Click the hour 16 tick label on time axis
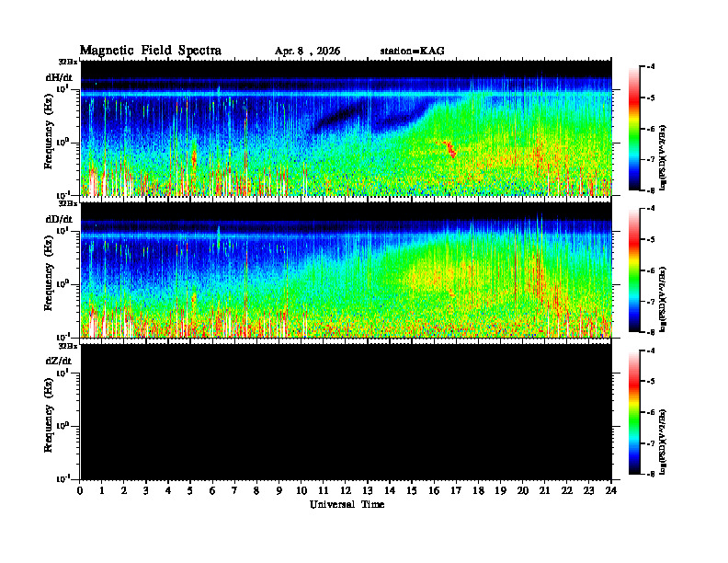The height and width of the screenshot is (563, 728). tap(435, 491)
